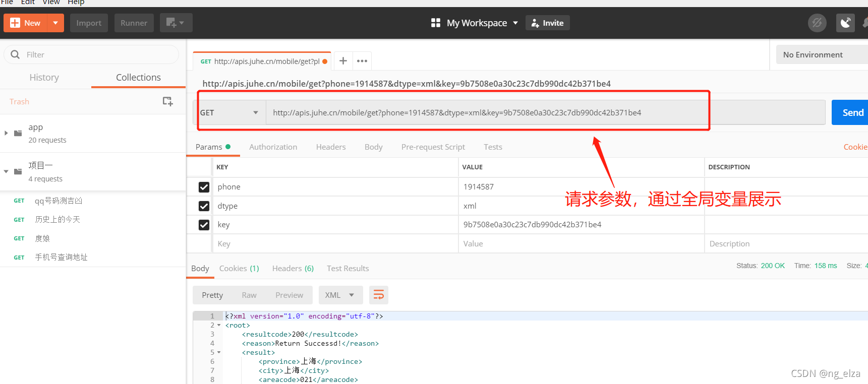
Task: Click the 200 OK status text
Action: coord(773,266)
